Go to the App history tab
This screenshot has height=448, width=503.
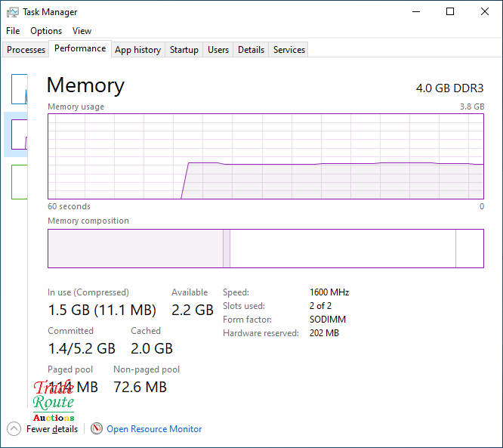(x=137, y=50)
